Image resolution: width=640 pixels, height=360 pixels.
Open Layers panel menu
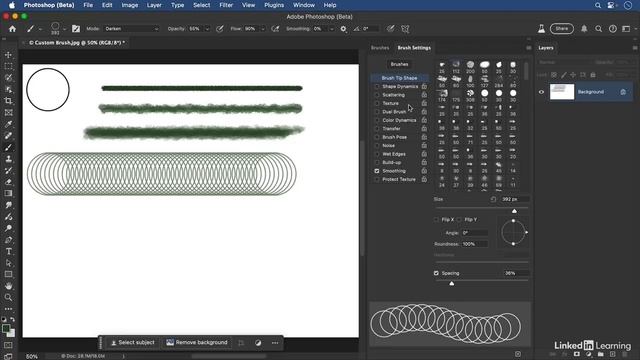(635, 48)
